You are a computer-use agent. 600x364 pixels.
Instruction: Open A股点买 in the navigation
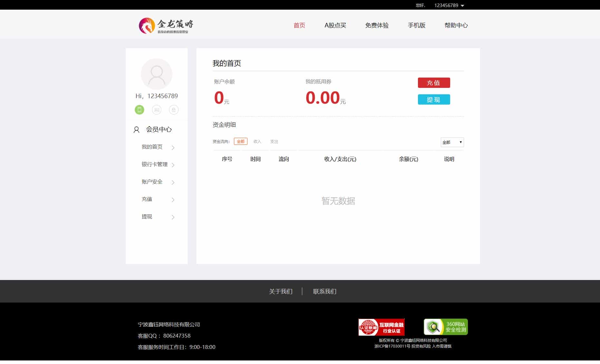335,25
